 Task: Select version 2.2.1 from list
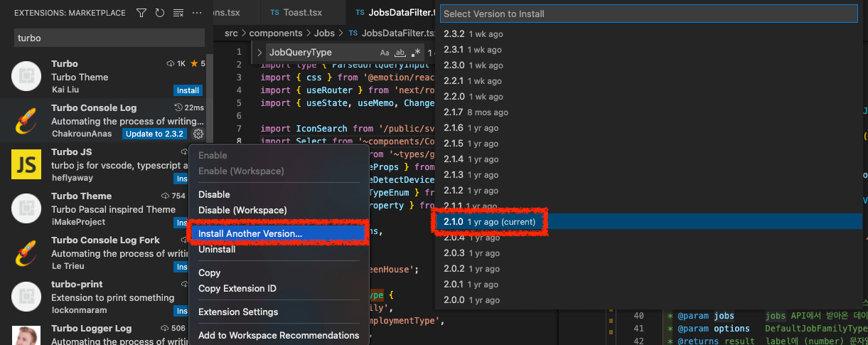click(x=648, y=81)
